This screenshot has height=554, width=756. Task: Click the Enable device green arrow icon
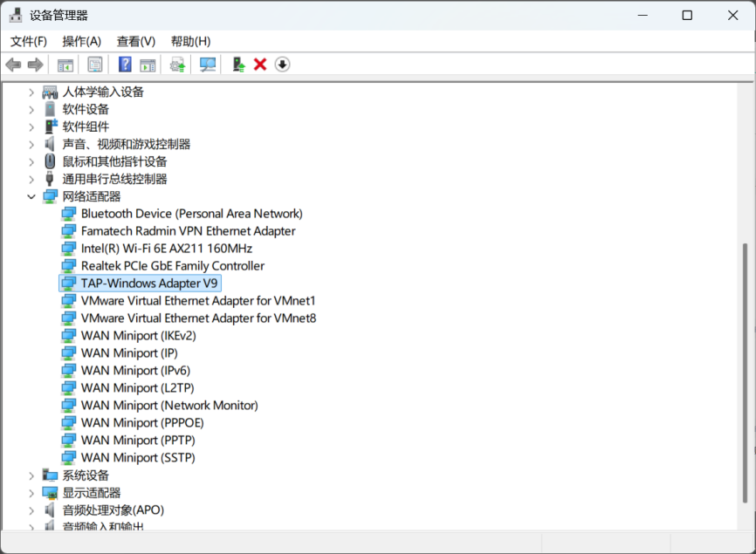click(x=238, y=65)
